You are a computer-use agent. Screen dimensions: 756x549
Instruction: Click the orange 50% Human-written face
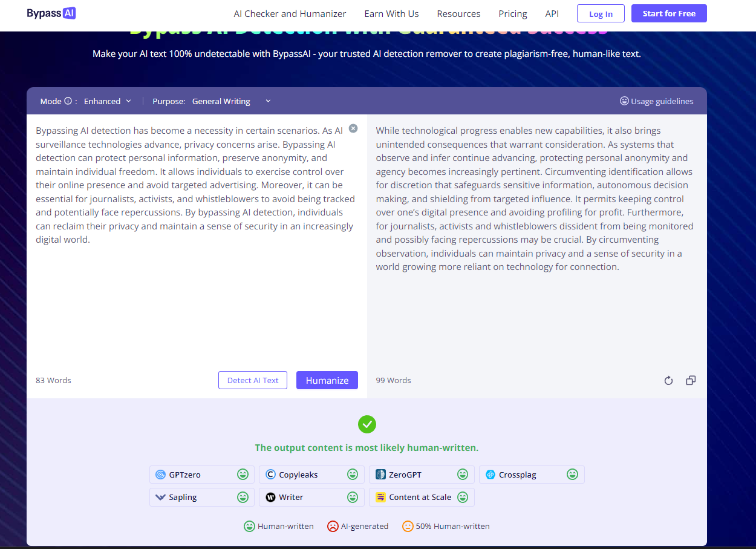tap(408, 526)
